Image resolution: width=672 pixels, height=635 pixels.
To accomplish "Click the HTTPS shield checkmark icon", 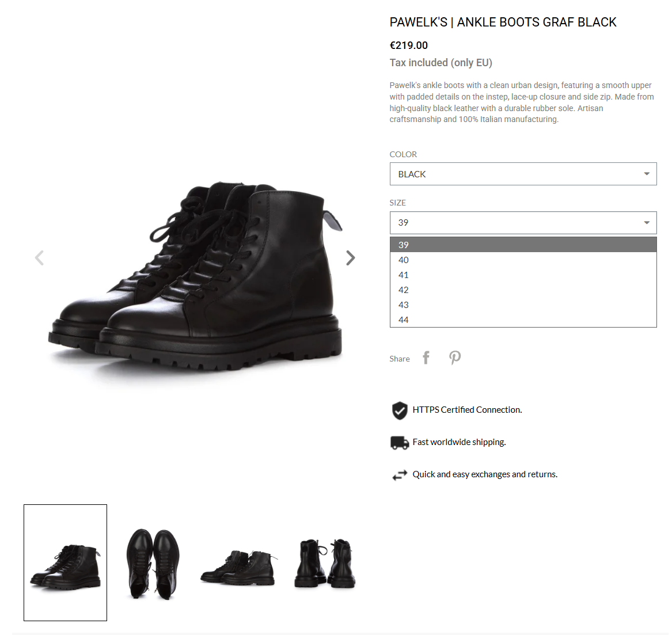I will (400, 410).
